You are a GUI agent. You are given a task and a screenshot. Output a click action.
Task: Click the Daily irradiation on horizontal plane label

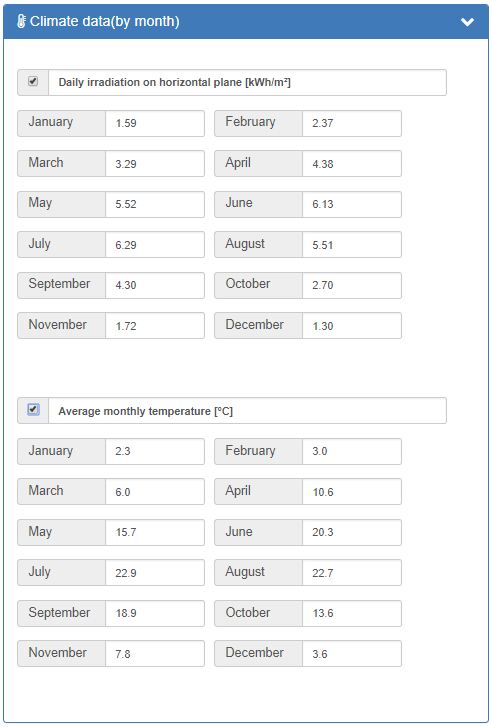(174, 83)
